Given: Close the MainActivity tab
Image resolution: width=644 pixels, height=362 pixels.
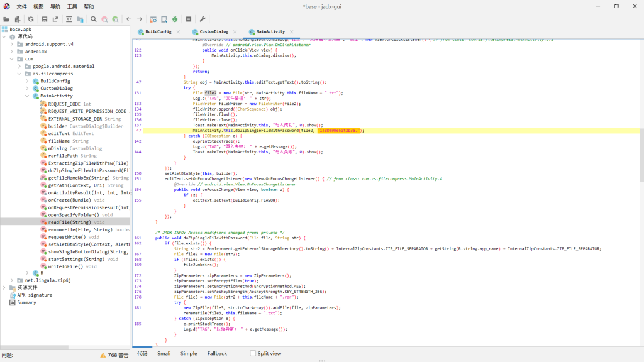Looking at the screenshot, I should click(292, 31).
